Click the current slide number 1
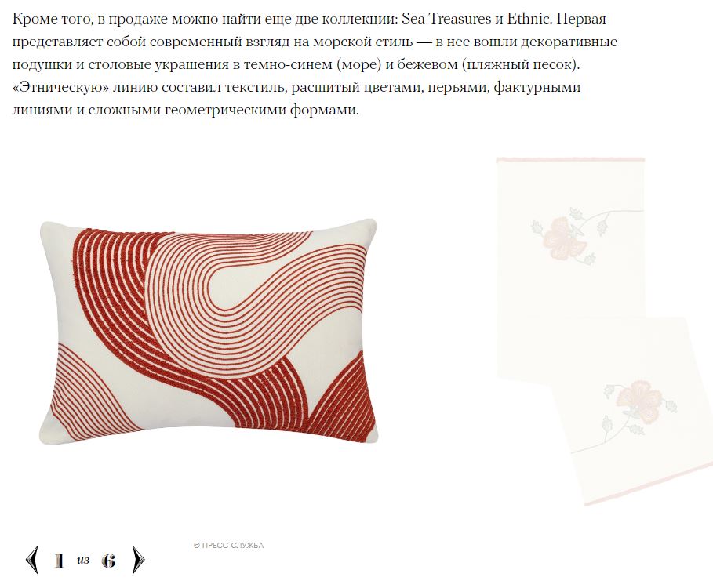 [59, 561]
